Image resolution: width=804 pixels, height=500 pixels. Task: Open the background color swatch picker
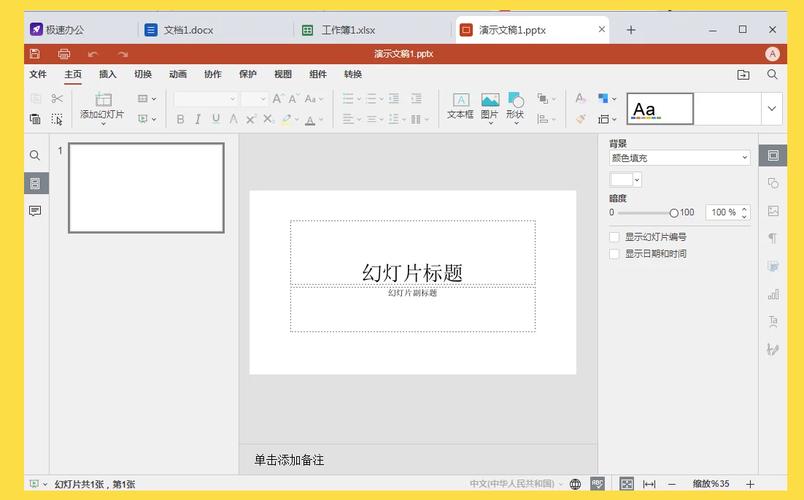(x=626, y=180)
